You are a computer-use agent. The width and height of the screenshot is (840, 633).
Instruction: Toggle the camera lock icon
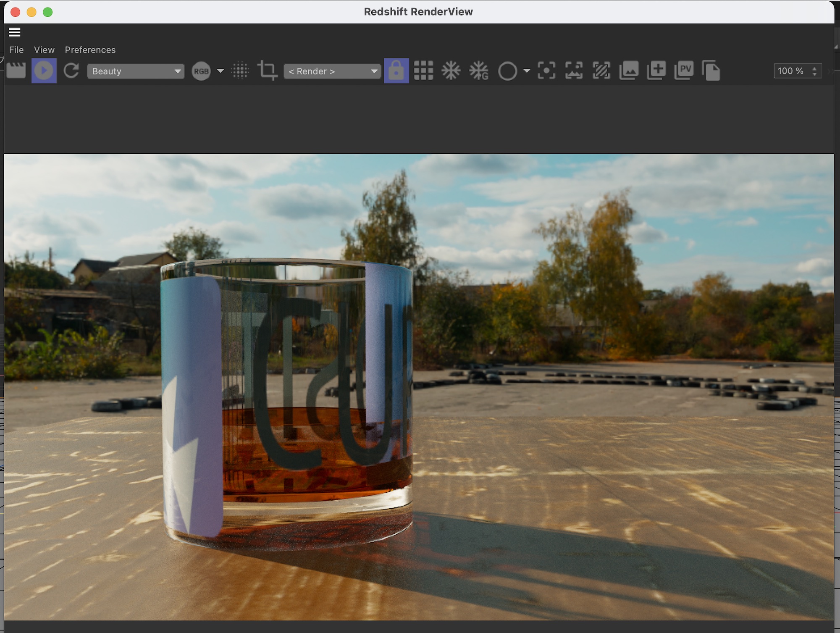[396, 71]
